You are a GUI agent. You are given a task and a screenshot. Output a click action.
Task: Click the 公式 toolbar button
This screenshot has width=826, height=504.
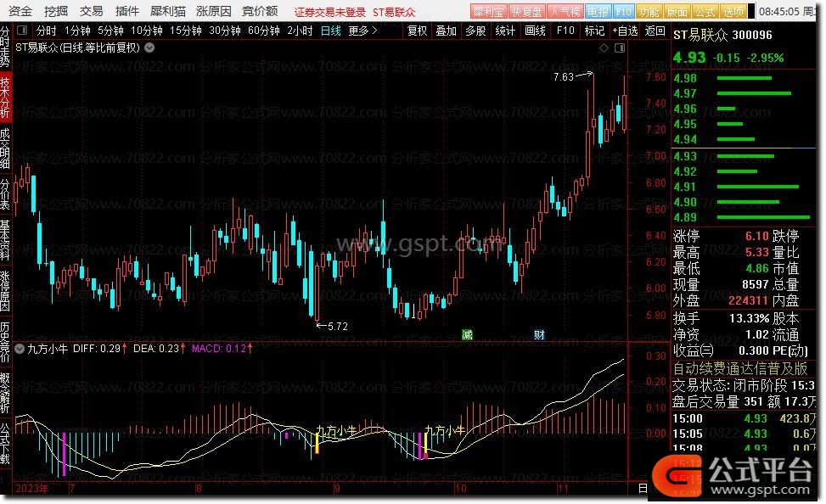(705, 12)
